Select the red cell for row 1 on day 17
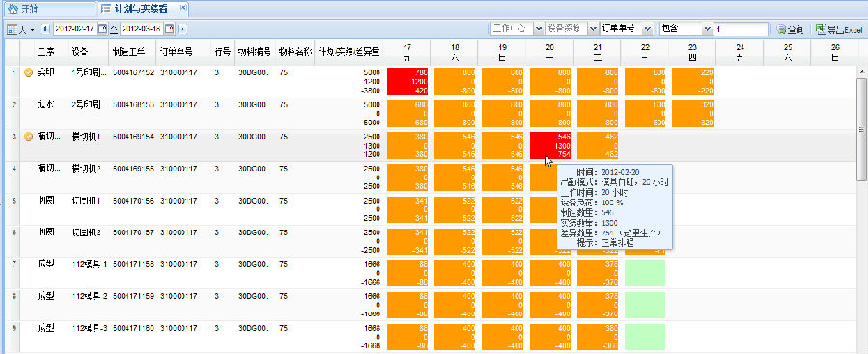 pos(407,82)
